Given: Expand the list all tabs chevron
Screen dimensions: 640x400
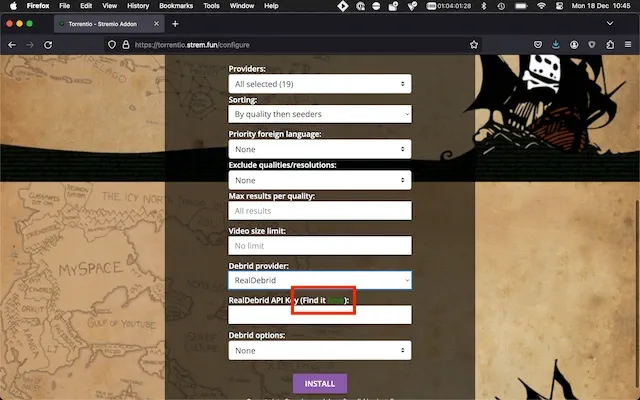Looking at the screenshot, I should [x=610, y=24].
